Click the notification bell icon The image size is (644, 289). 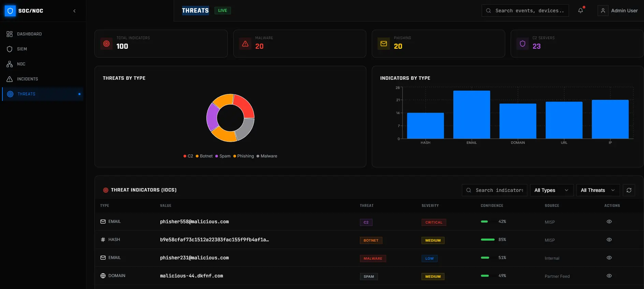(581, 11)
